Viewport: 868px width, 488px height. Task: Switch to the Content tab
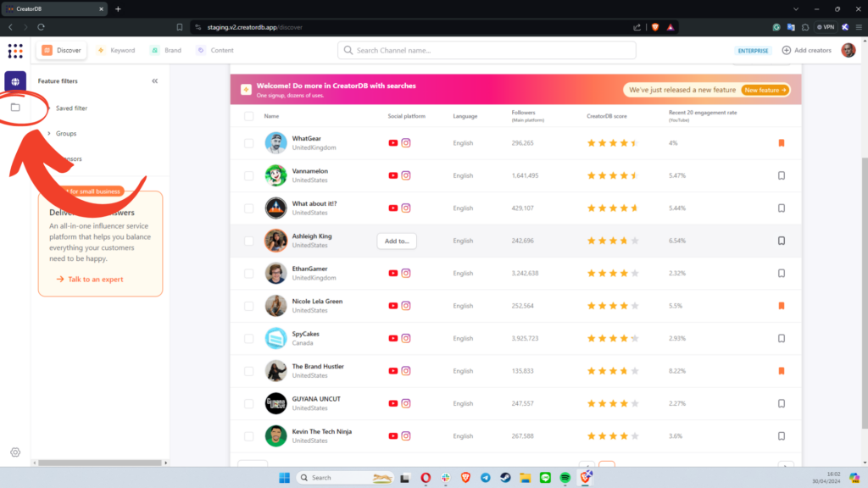click(x=215, y=50)
